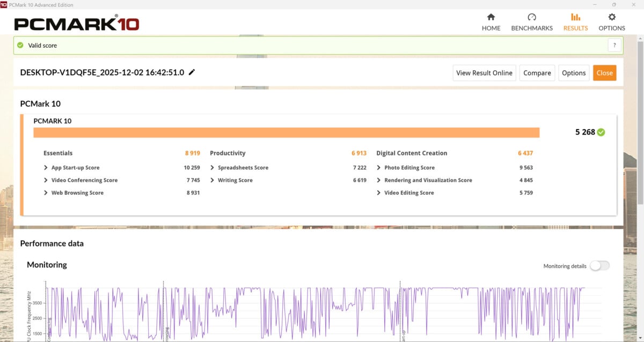Click the orange PCMark 10 score bar
The image size is (644, 342).
tap(286, 132)
